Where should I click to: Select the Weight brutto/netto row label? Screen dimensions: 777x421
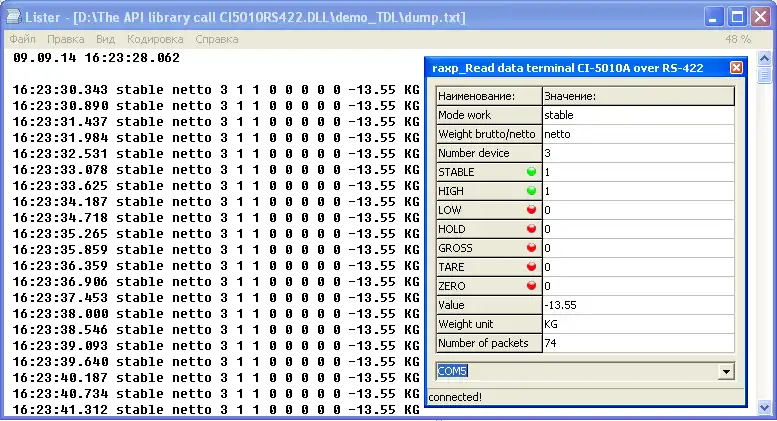point(489,134)
